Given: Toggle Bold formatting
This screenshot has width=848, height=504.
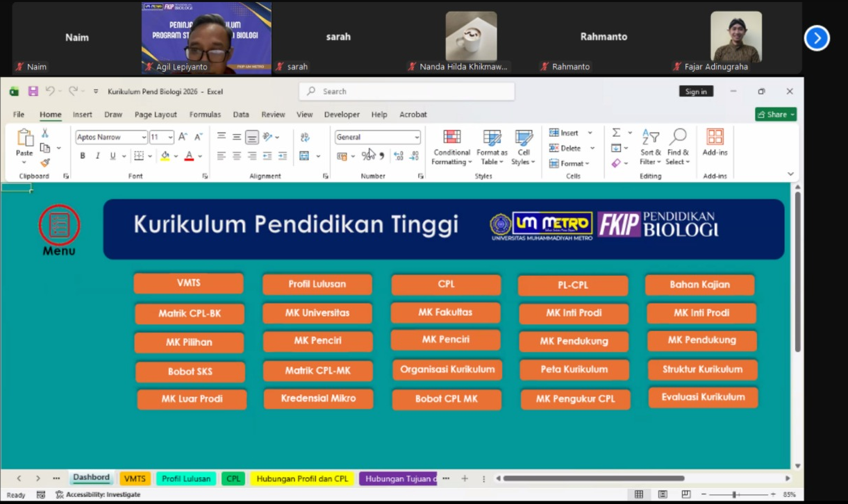Looking at the screenshot, I should pyautogui.click(x=83, y=156).
